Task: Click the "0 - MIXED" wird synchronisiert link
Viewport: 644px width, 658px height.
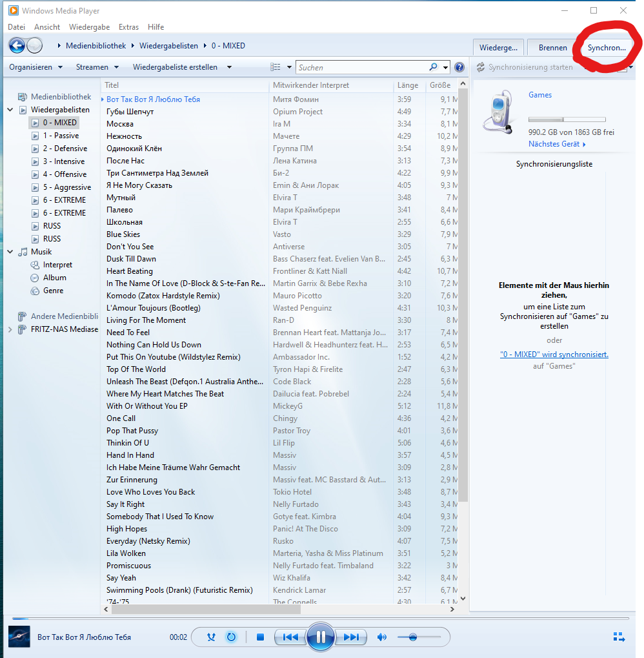Action: 554,354
